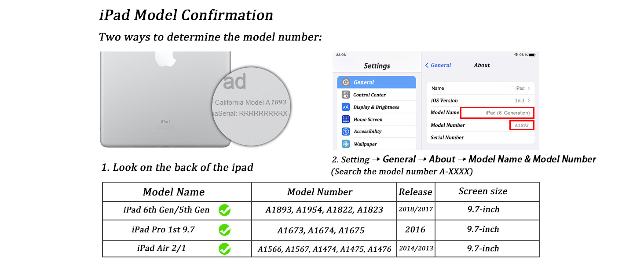Tap the Accessibility figure icon

tap(346, 132)
